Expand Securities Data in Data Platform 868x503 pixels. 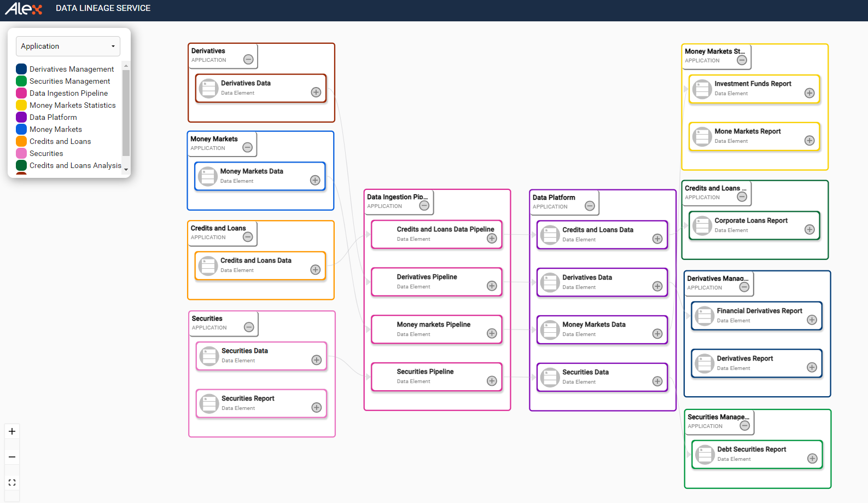tap(658, 381)
